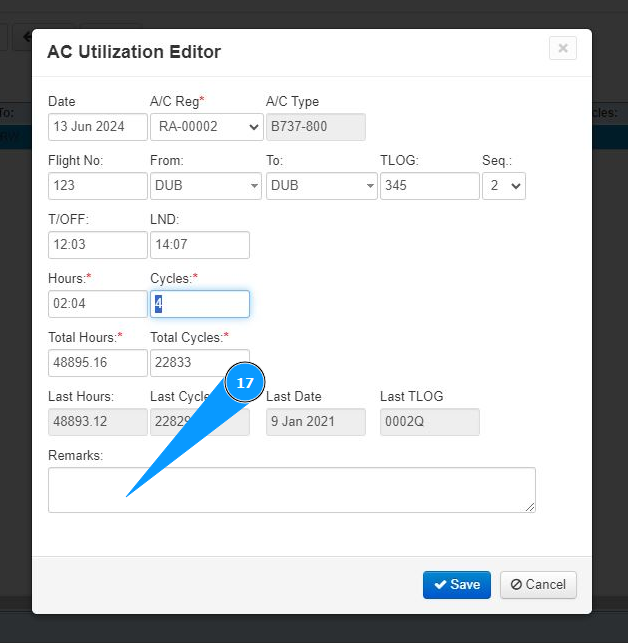Click the LND time field
628x643 pixels.
click(199, 245)
